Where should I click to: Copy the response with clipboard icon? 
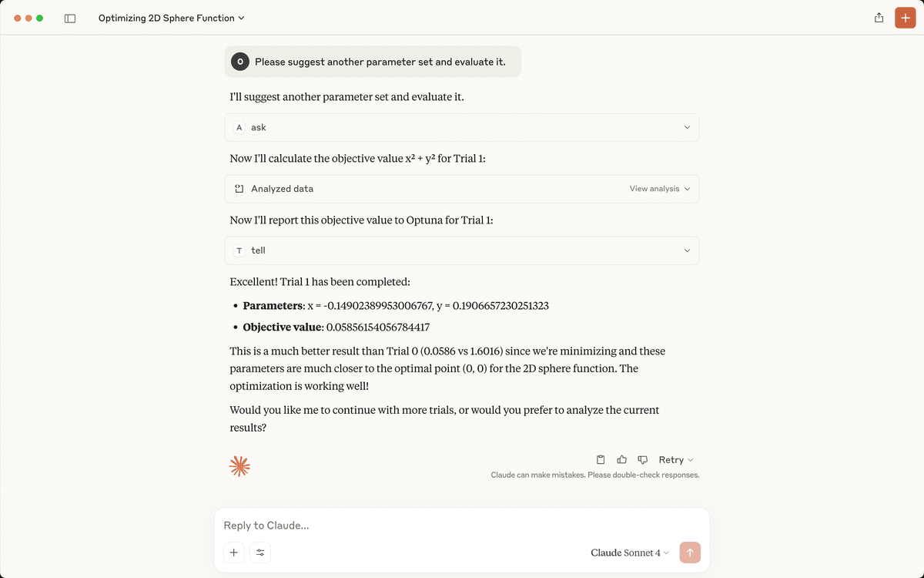tap(601, 459)
